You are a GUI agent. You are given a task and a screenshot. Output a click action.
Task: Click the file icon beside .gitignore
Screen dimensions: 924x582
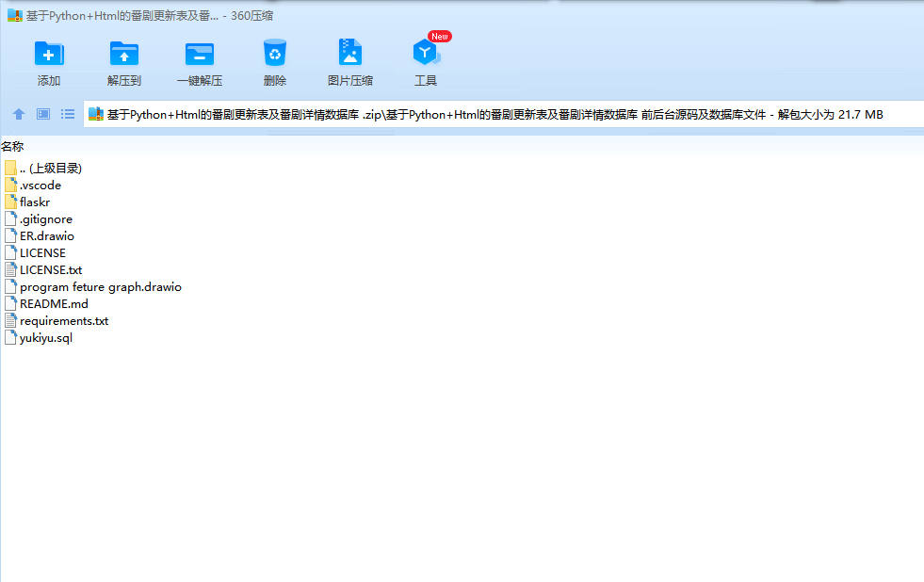(x=10, y=218)
